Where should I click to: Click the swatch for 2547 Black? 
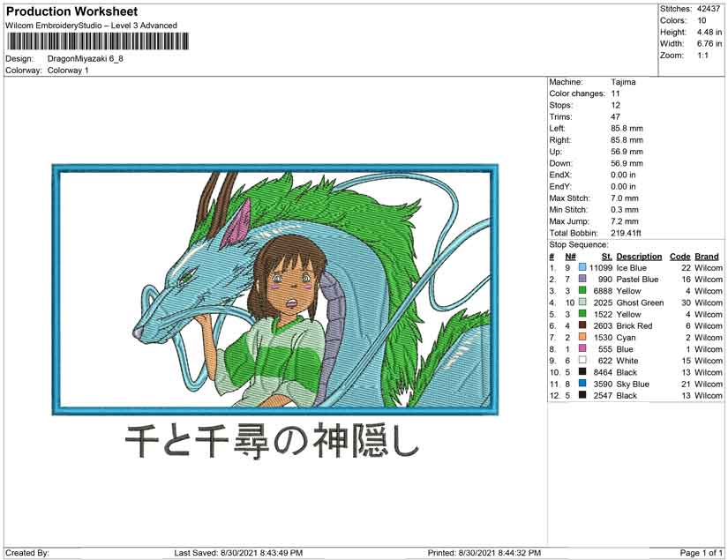[x=582, y=395]
